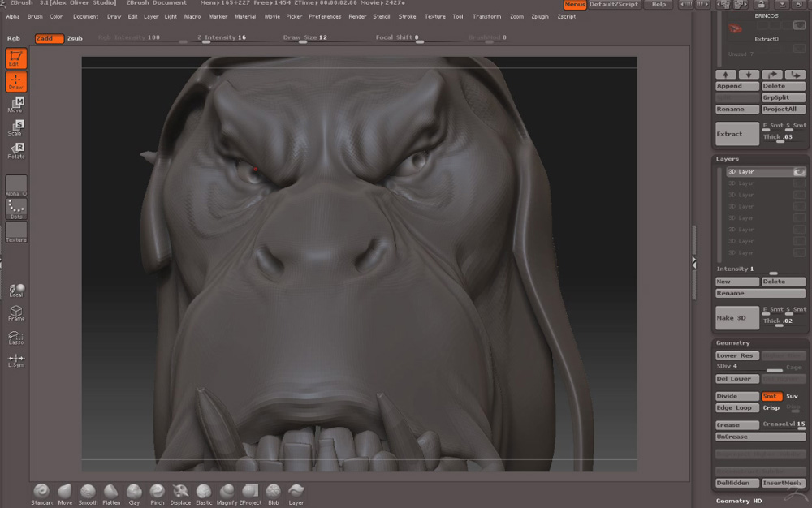Image resolution: width=812 pixels, height=508 pixels.
Task: Click the Extract button
Action: [x=737, y=134]
